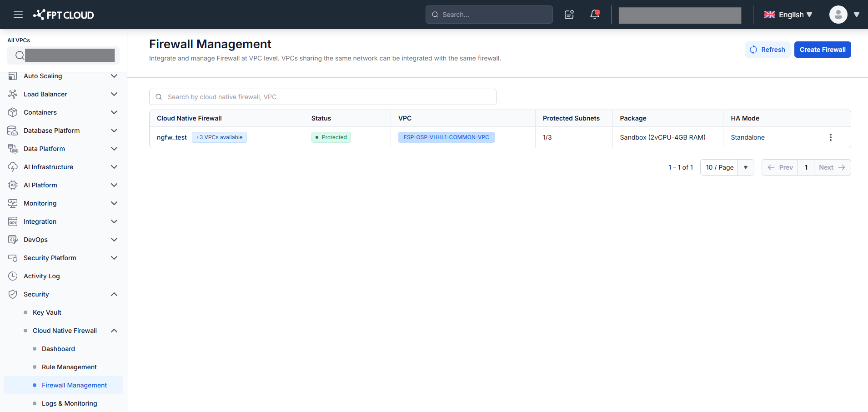Click the FPT Cloud logo

[64, 15]
